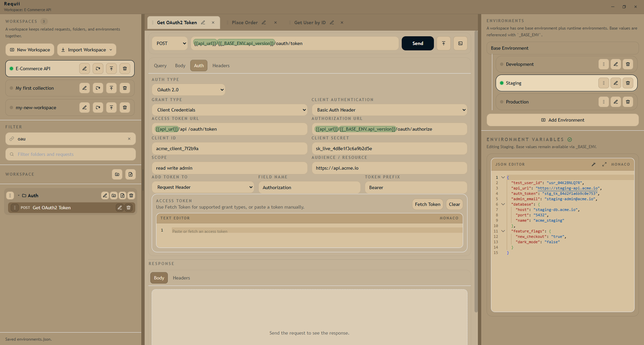Screen dimensions: 644x345
Task: Delete the Development environment
Action: coord(628,64)
